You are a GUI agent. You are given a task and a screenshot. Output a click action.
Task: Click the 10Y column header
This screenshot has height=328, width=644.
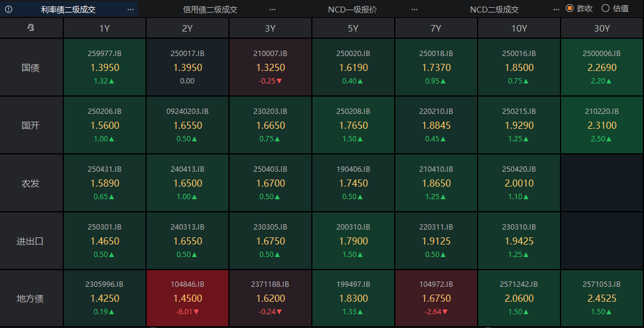pyautogui.click(x=519, y=28)
